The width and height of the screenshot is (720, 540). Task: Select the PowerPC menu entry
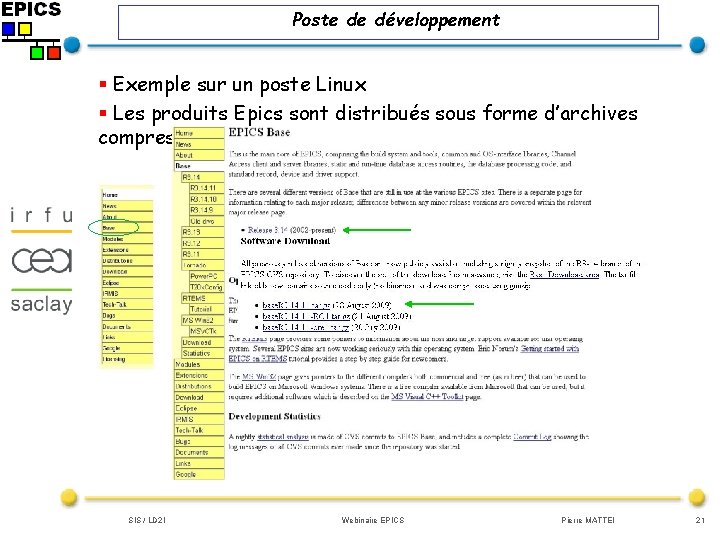coord(207,276)
